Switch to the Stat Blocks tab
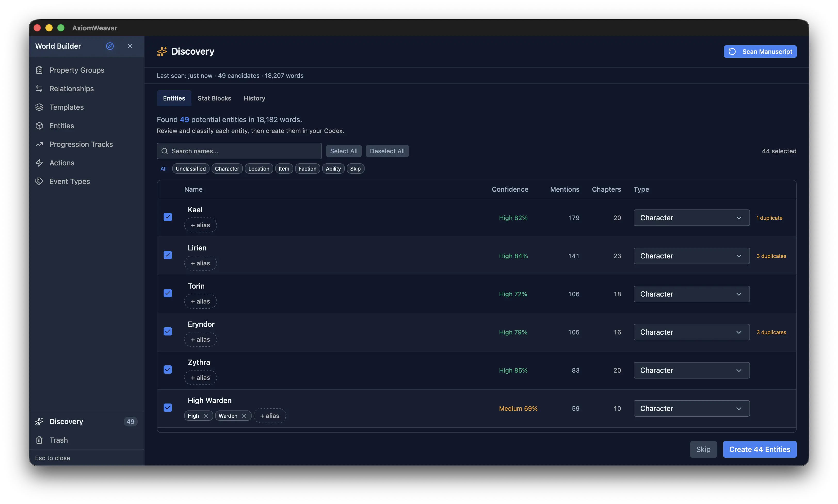This screenshot has height=504, width=838. (214, 98)
